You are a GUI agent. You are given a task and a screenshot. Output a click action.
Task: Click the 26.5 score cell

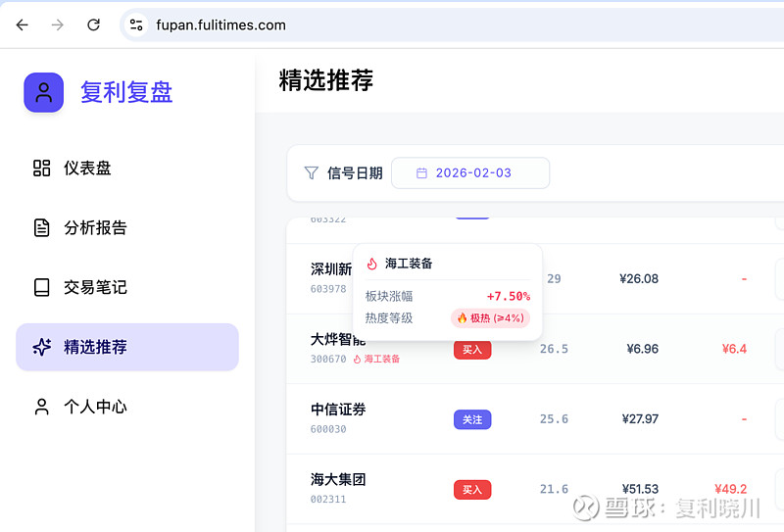pos(554,349)
